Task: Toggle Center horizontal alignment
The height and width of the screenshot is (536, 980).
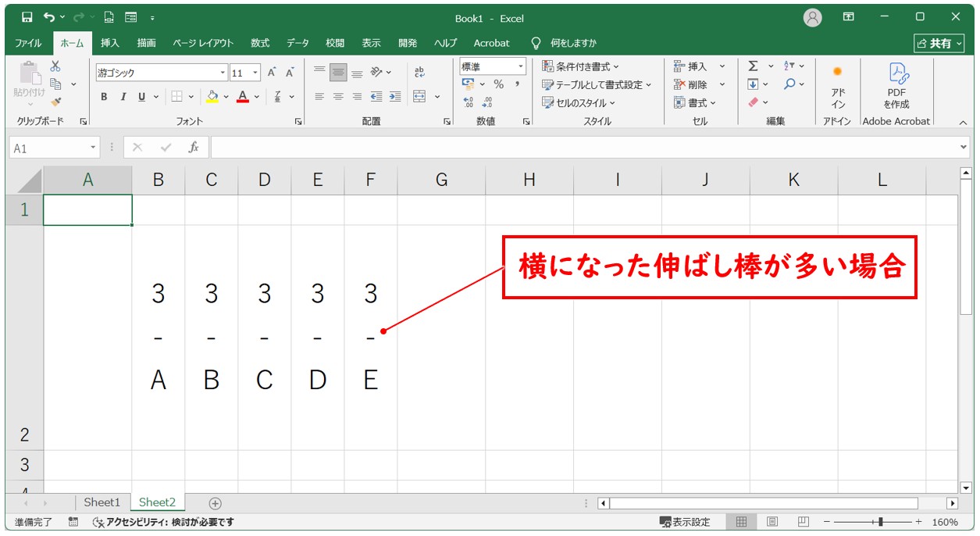Action: point(338,97)
